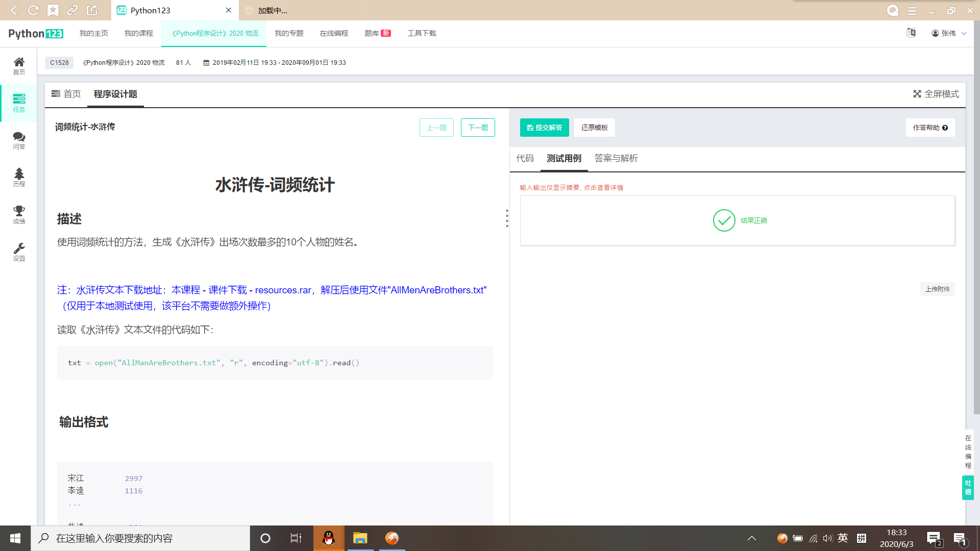Image resolution: width=980 pixels, height=551 pixels.
Task: Open the 成绩 trophy icon
Action: coord(19,214)
